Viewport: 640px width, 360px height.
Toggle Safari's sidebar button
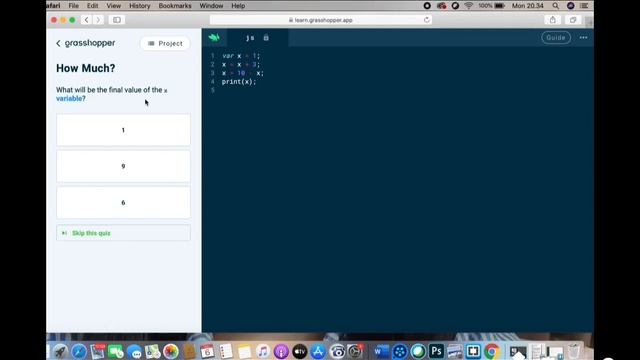(x=117, y=20)
